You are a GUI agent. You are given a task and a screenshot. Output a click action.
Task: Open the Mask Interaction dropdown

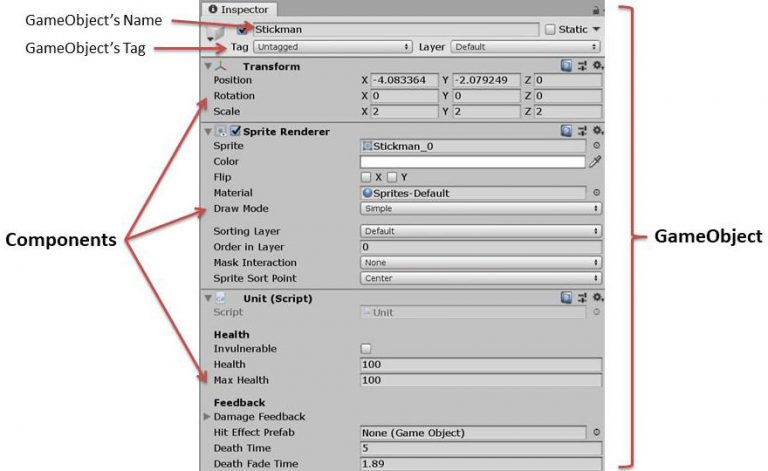480,262
